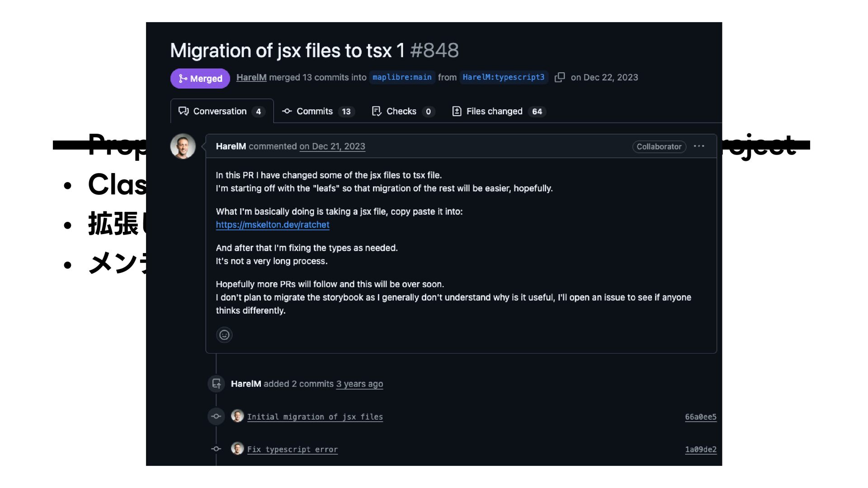Open commit hash 66a0ee5
This screenshot has height=488, width=868.
701,417
